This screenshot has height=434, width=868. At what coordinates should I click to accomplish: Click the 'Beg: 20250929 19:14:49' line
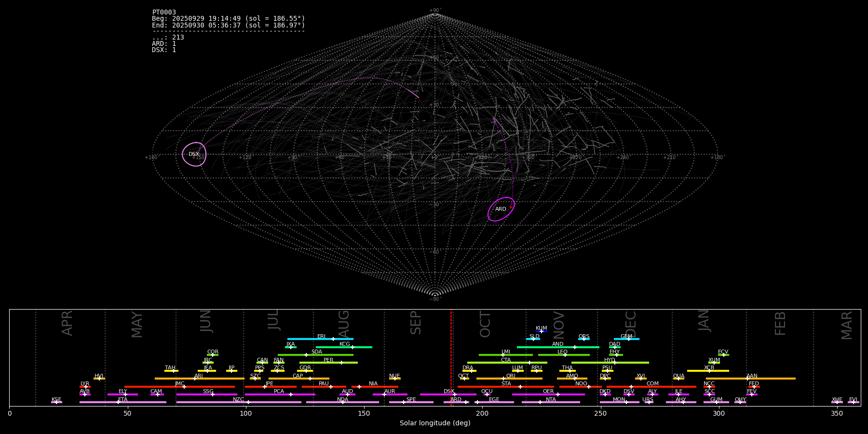tap(229, 19)
